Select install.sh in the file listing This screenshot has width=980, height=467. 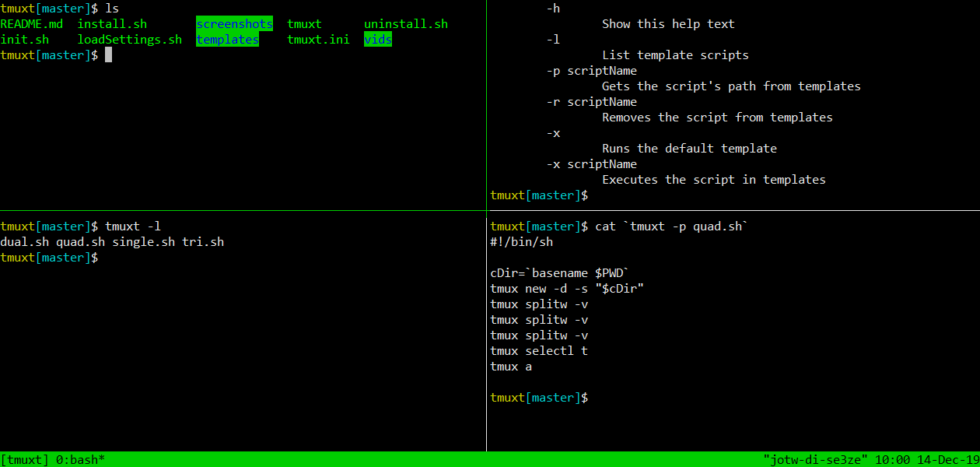click(112, 24)
